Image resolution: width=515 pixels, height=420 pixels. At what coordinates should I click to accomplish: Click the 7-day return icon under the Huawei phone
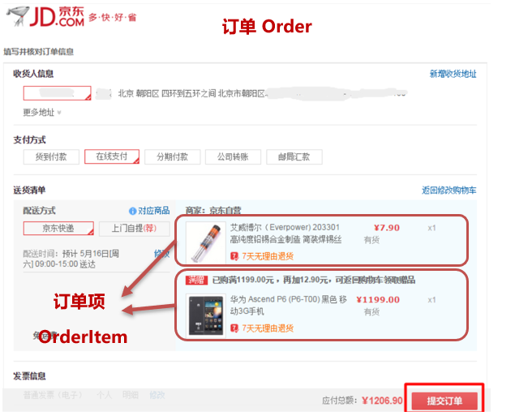234,328
